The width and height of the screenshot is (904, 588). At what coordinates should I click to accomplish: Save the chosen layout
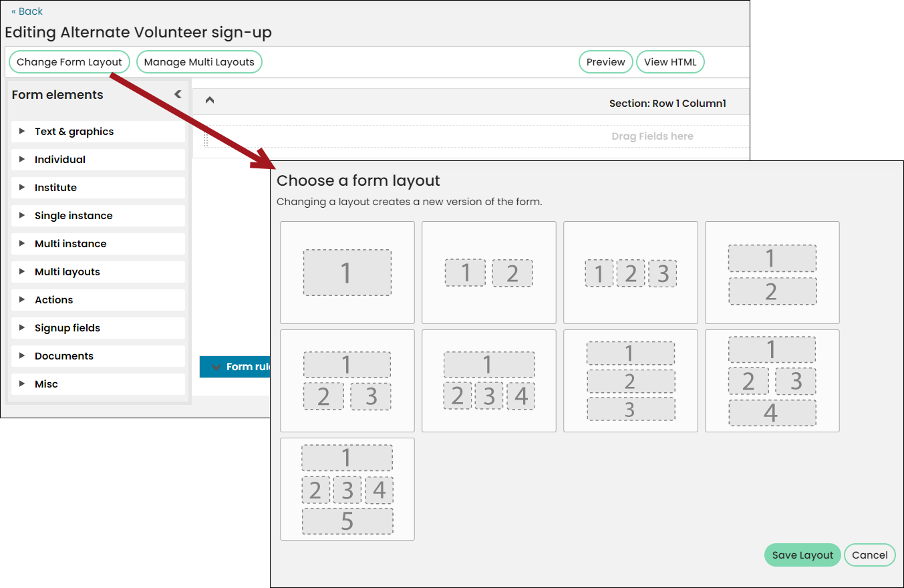pos(802,555)
